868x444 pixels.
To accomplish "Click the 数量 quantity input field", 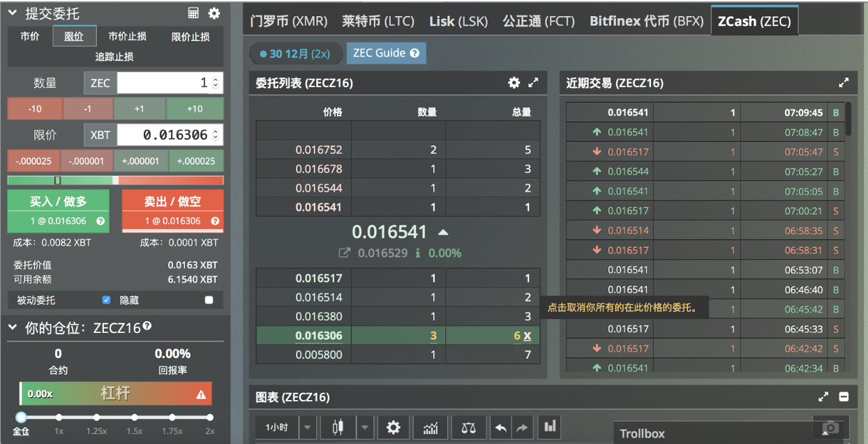I will 170,83.
